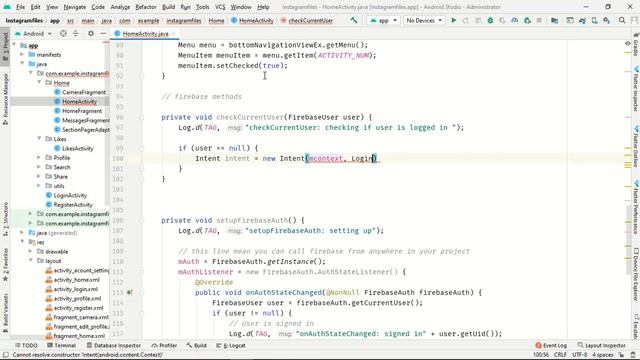The width and height of the screenshot is (640, 360).
Task: Open the Analyze menu
Action: [120, 7]
